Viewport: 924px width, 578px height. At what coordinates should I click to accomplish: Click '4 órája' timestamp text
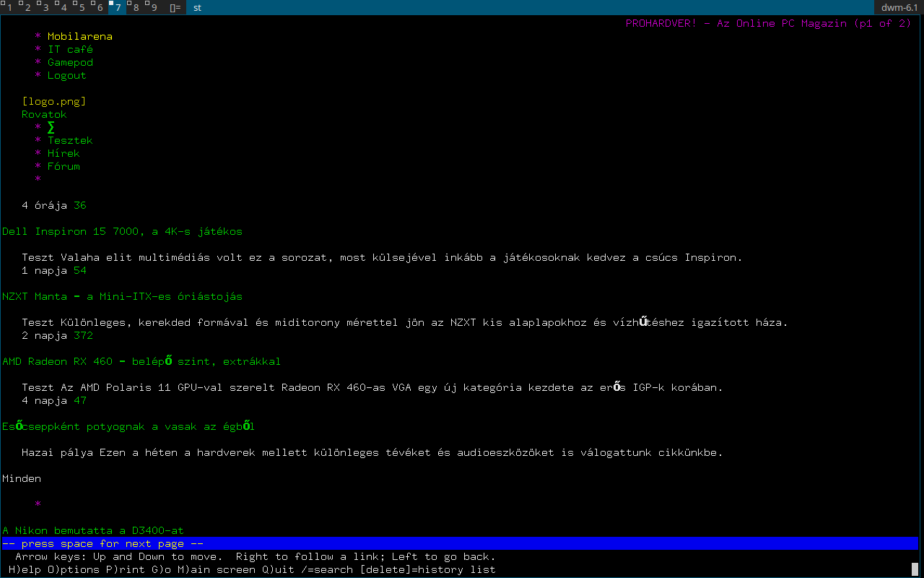44,205
